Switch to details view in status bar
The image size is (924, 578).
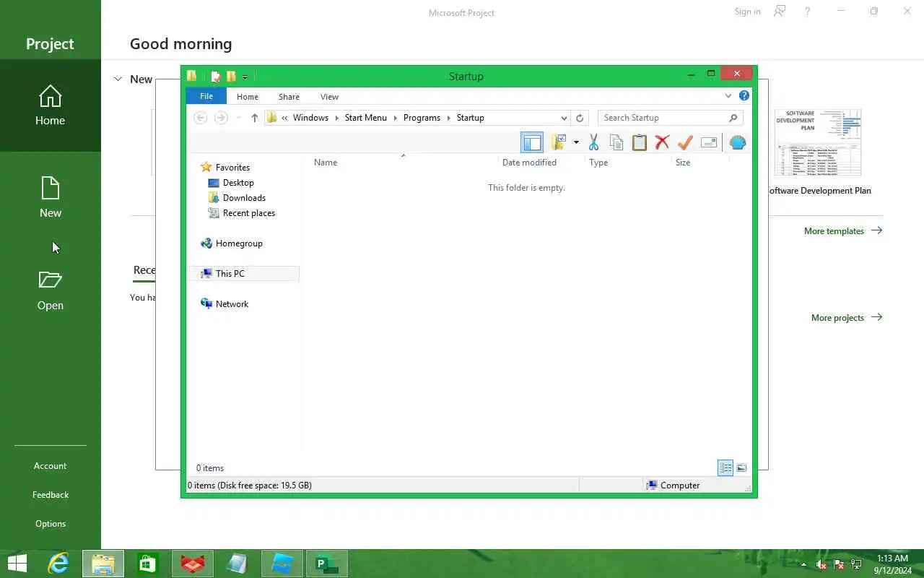point(725,468)
